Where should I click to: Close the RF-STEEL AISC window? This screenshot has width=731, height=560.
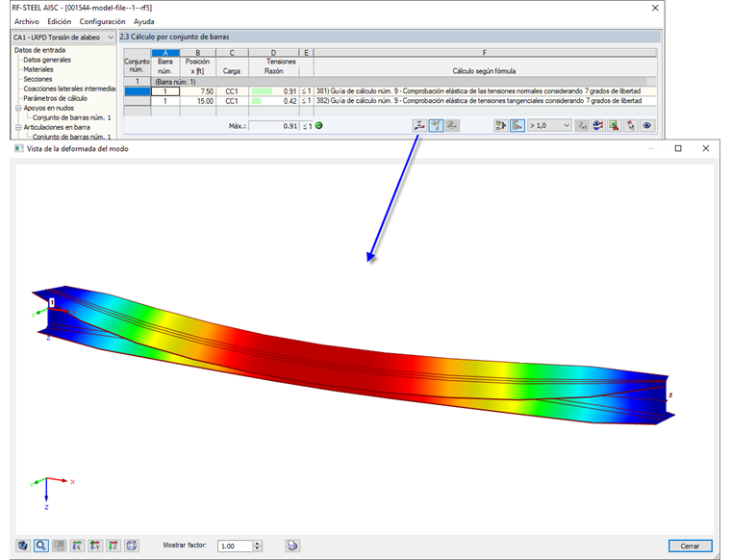coord(655,8)
